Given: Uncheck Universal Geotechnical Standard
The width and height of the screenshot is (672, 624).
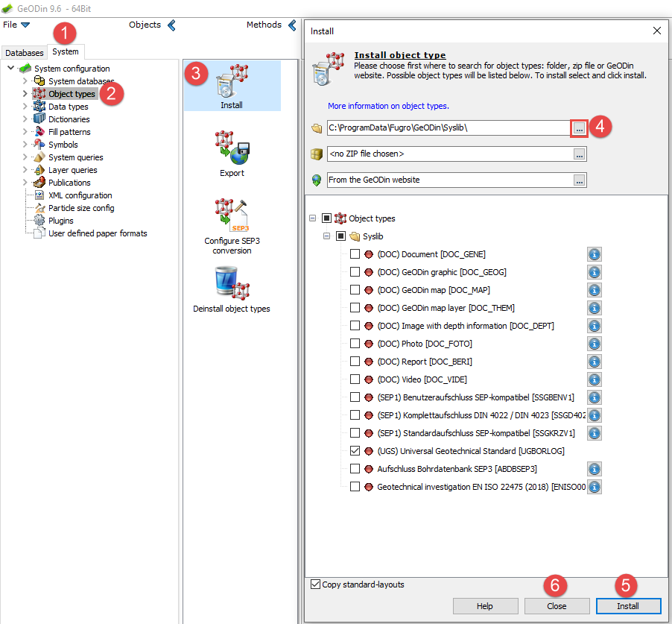Looking at the screenshot, I should point(354,451).
